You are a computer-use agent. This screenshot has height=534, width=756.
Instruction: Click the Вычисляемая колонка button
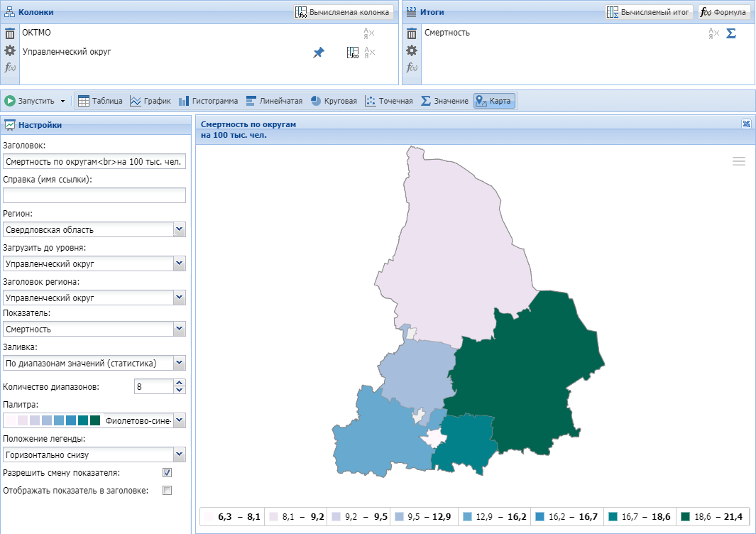344,12
